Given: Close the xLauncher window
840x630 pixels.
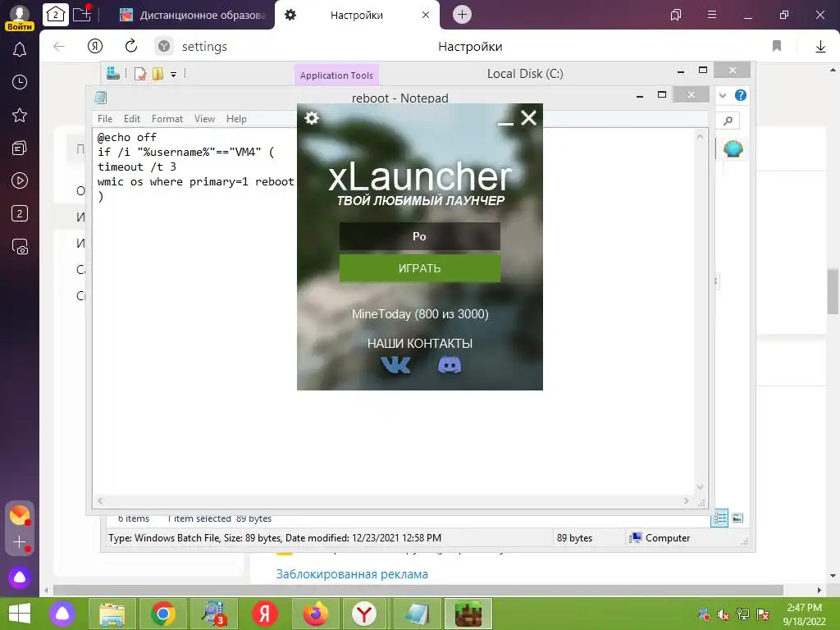Looking at the screenshot, I should [x=529, y=118].
